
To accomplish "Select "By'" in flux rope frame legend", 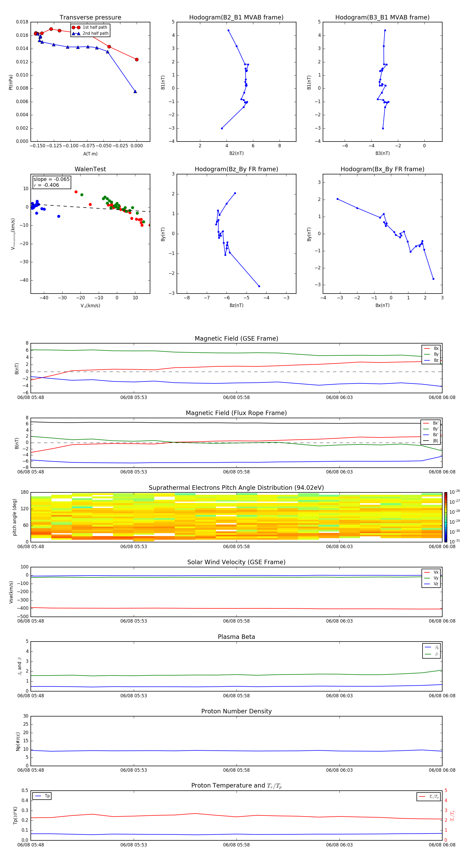I will [431, 429].
